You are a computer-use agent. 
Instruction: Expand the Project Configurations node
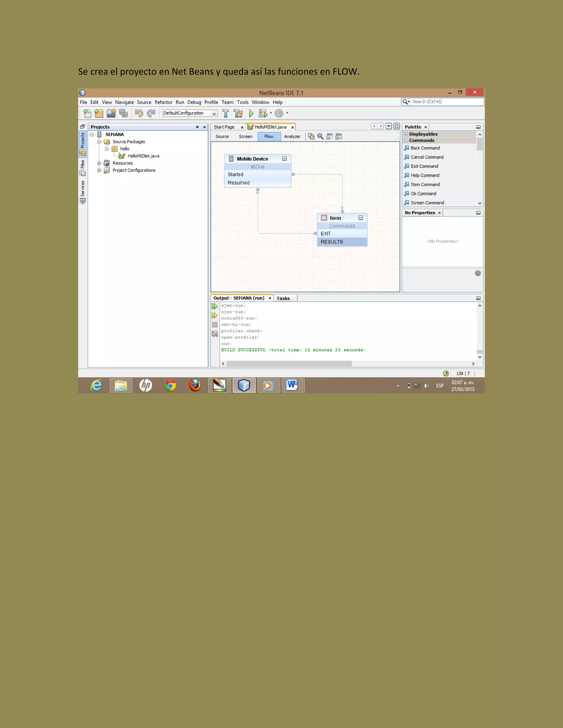coord(99,170)
